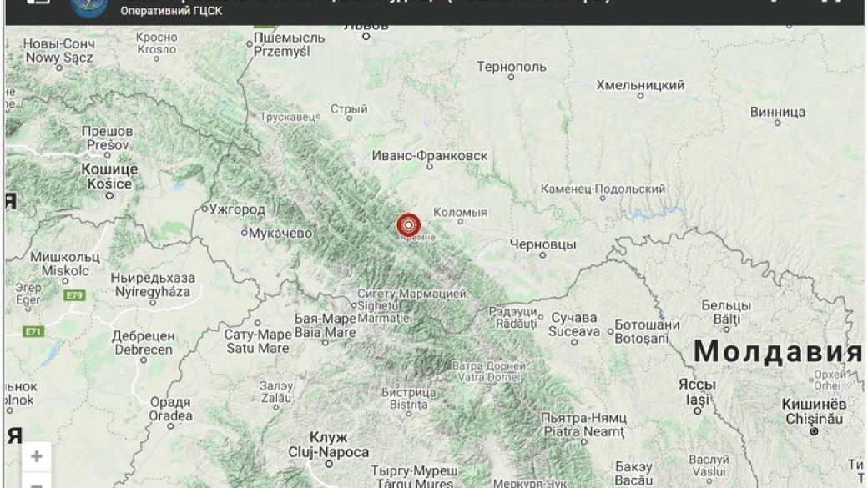
Task: Select the Молдавия country label
Action: point(778,351)
